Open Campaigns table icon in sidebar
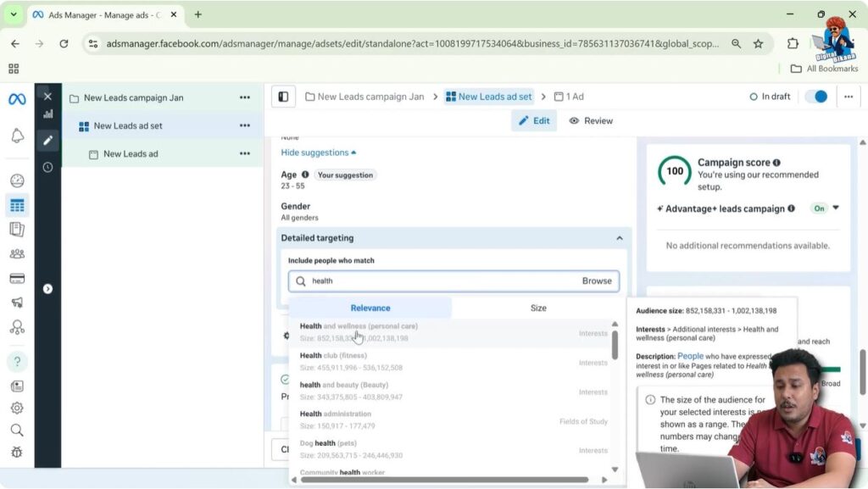 click(17, 205)
